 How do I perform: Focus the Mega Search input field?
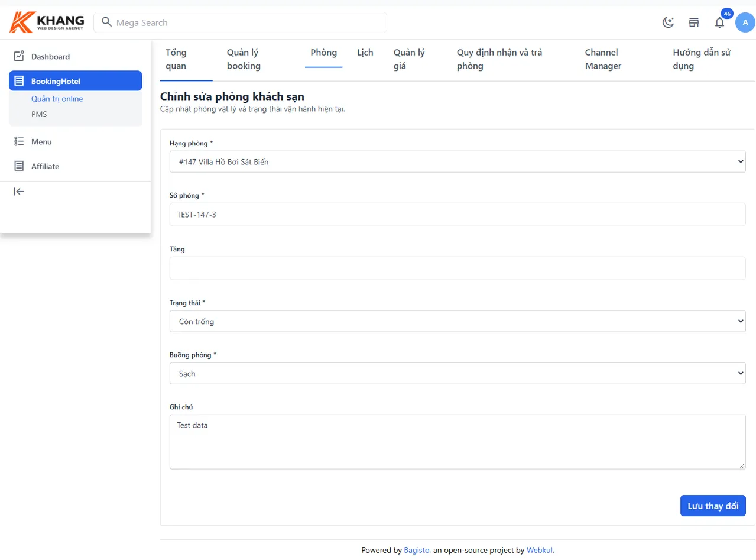240,22
